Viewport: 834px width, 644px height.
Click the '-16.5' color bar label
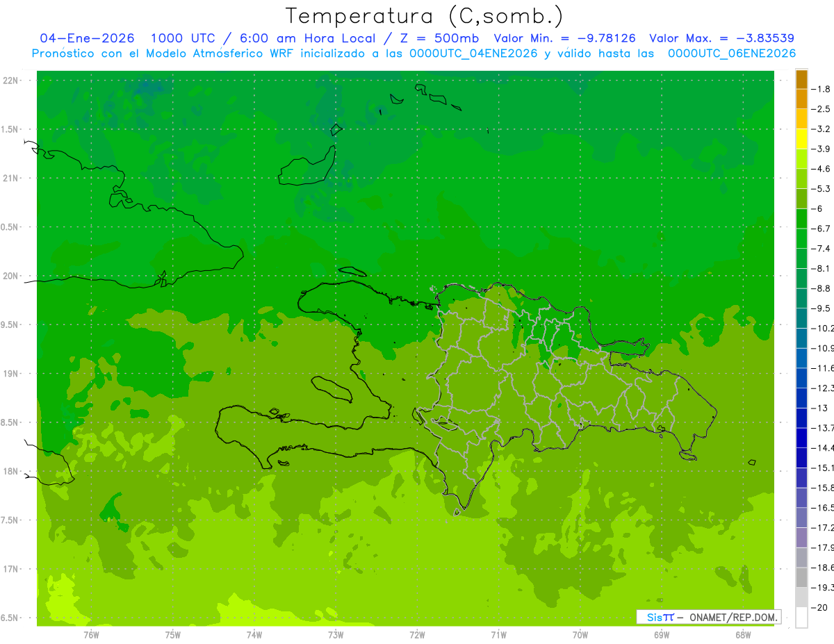[x=823, y=508]
